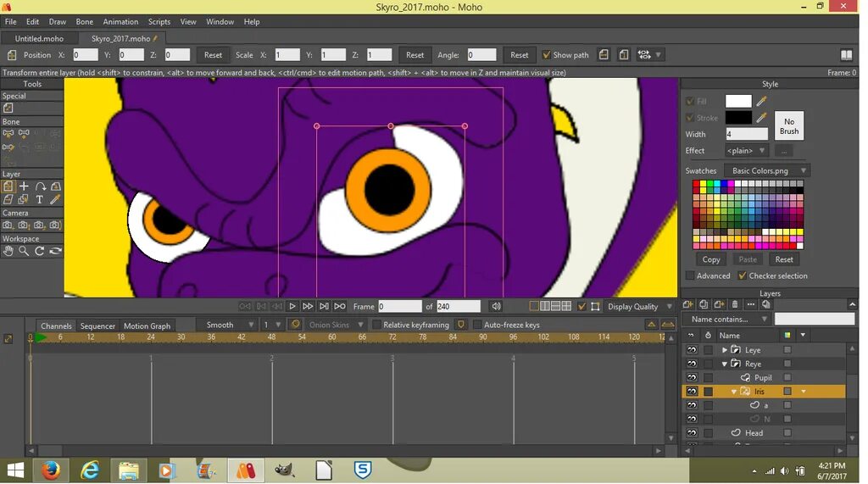Select the Insert Text T tool
Viewport: 868px width, 484px height.
pos(39,199)
